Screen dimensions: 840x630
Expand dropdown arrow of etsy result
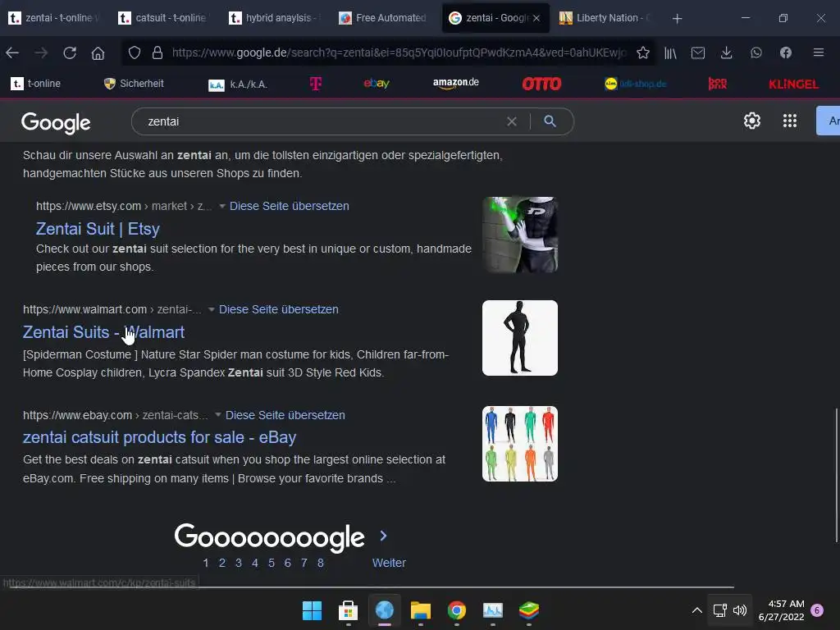pyautogui.click(x=221, y=206)
